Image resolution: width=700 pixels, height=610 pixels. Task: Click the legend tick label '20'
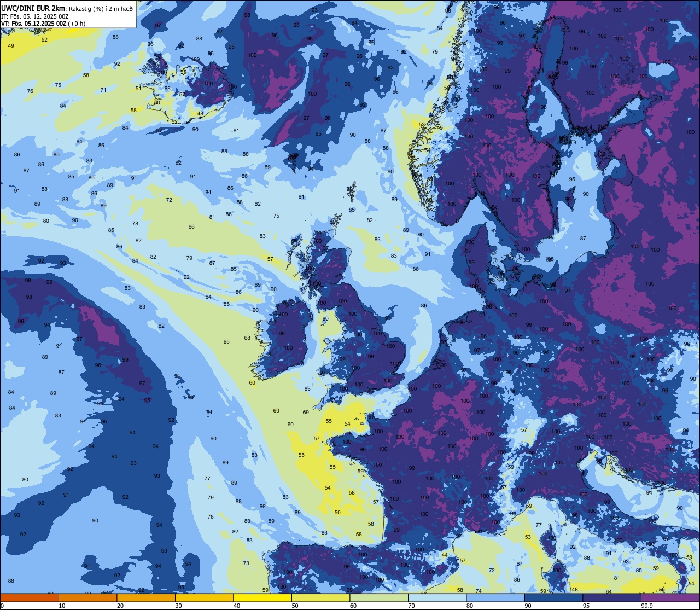tap(120, 606)
